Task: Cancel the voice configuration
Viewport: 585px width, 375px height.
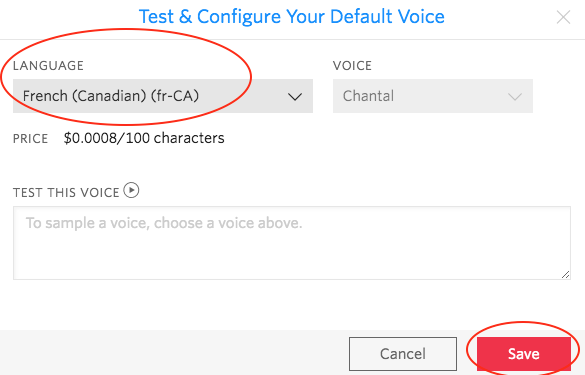Action: click(403, 354)
